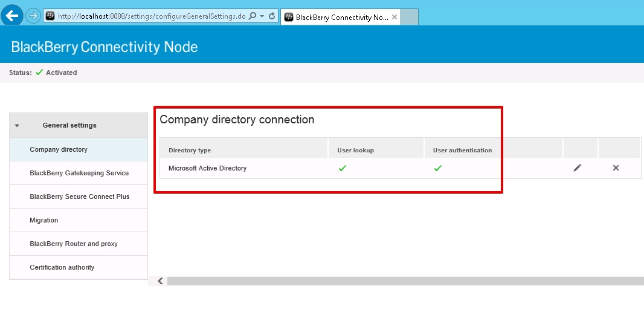
Task: Open BlackBerry Secure Connect Plus settings
Action: coord(80,196)
